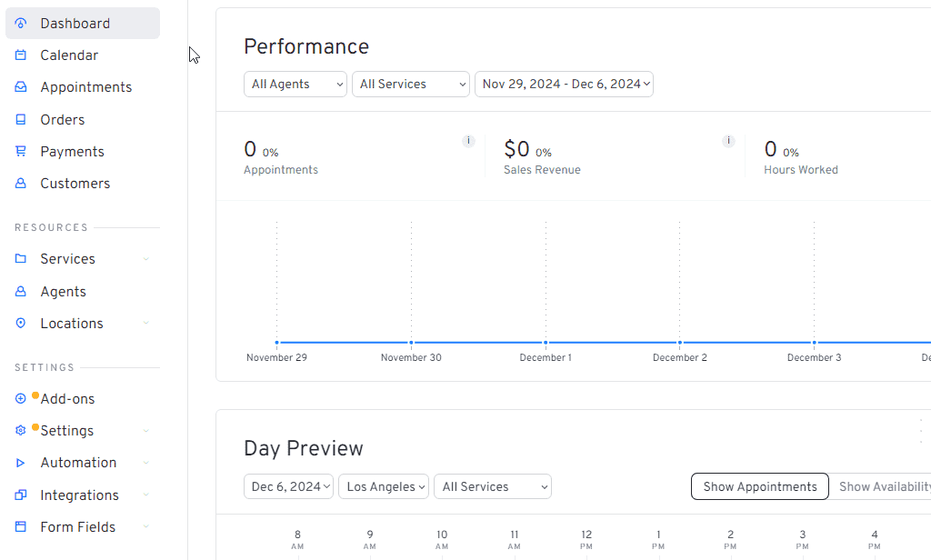This screenshot has width=931, height=560.
Task: Expand the Locations submenu
Action: (145, 323)
